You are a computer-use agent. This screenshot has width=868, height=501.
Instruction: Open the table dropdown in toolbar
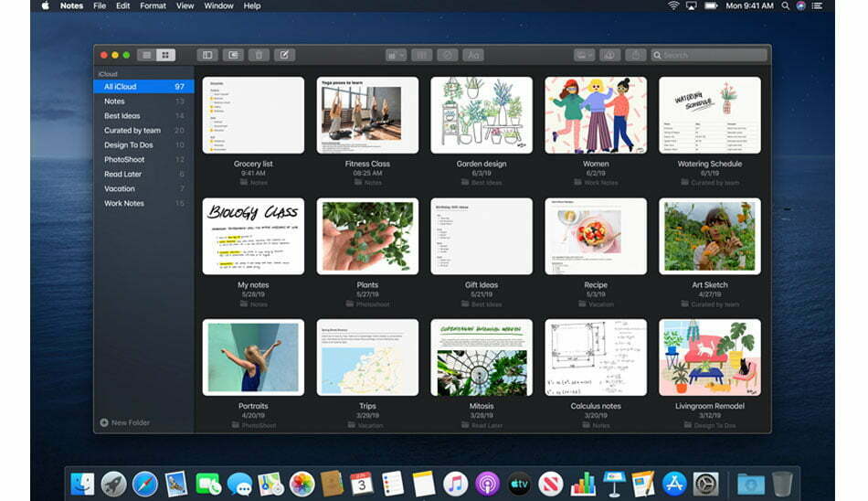(x=396, y=56)
